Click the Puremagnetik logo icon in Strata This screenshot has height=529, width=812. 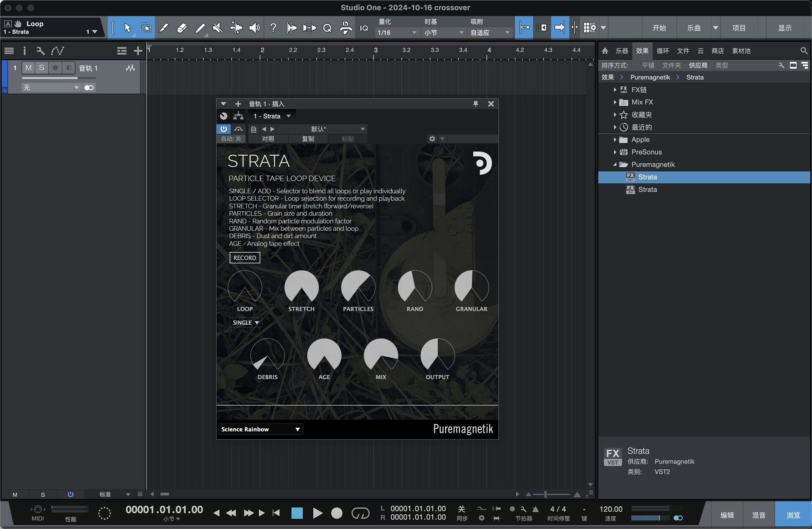point(482,163)
